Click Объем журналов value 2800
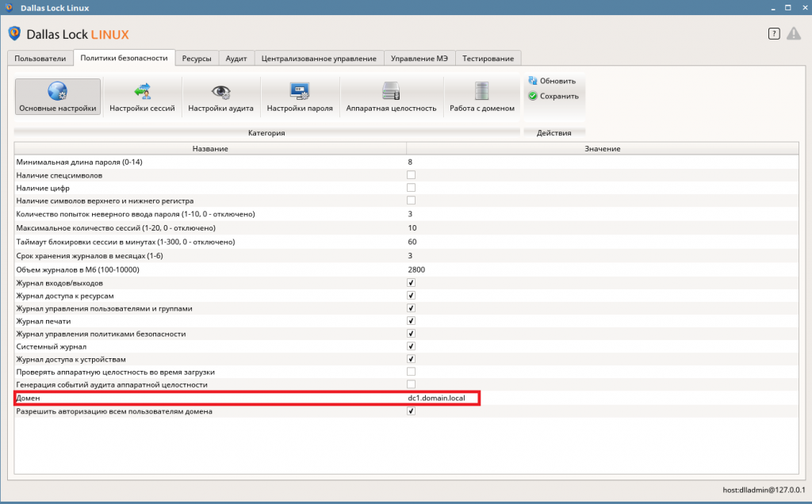Image resolution: width=812 pixels, height=504 pixels. coord(416,269)
